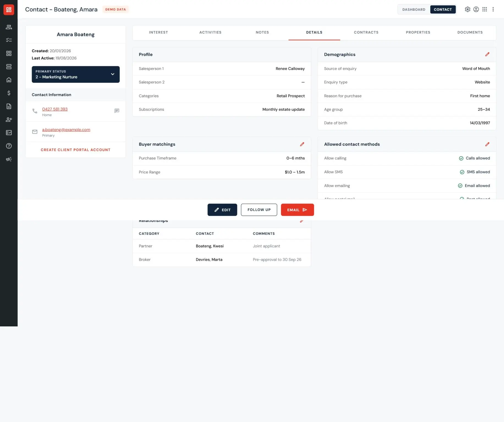Open the settings gear icon
The image size is (504, 422).
click(467, 9)
